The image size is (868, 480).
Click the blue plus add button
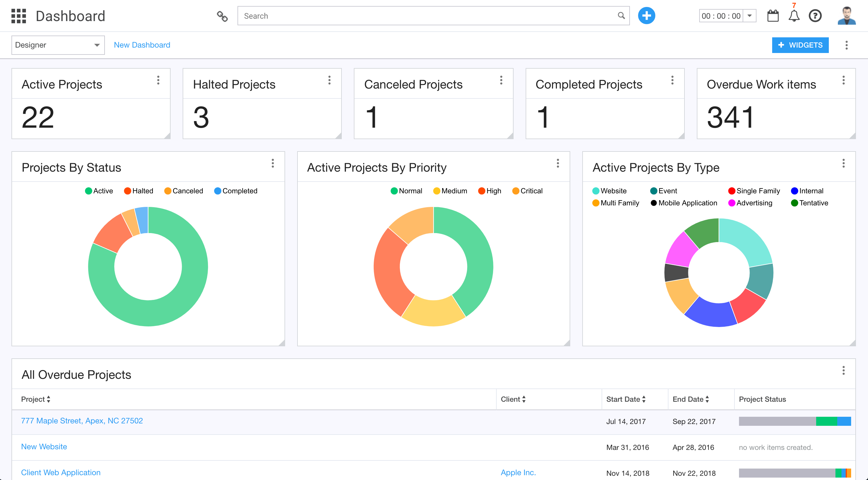click(x=646, y=16)
